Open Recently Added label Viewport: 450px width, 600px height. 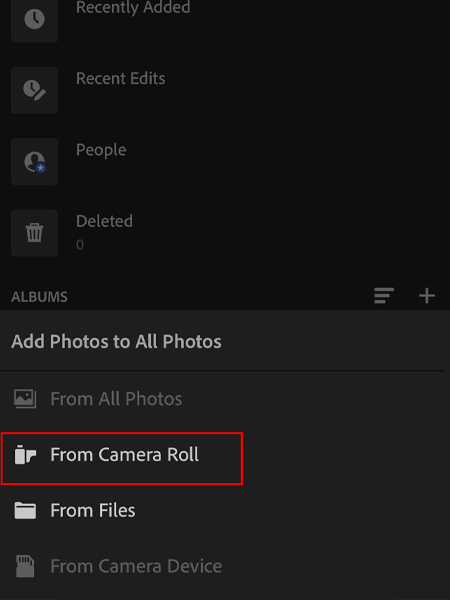[133, 8]
